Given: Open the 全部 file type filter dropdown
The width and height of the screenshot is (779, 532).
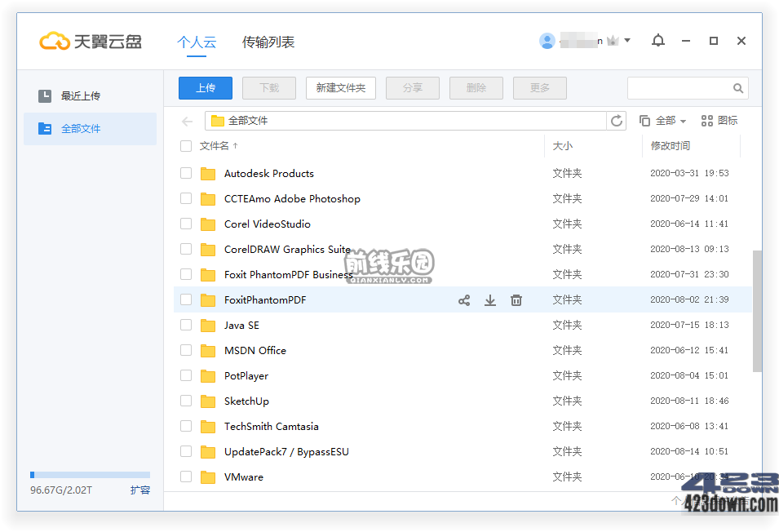Looking at the screenshot, I should pyautogui.click(x=662, y=121).
